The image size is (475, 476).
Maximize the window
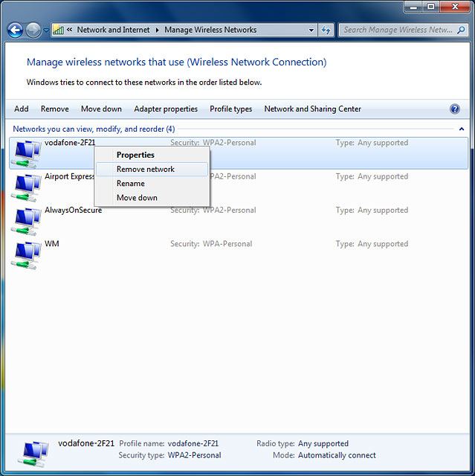(431, 7)
